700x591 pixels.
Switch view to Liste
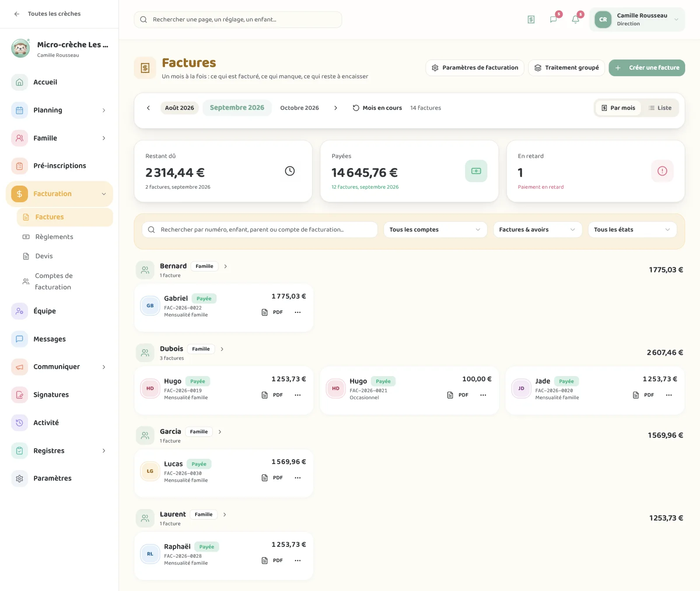[x=660, y=108]
